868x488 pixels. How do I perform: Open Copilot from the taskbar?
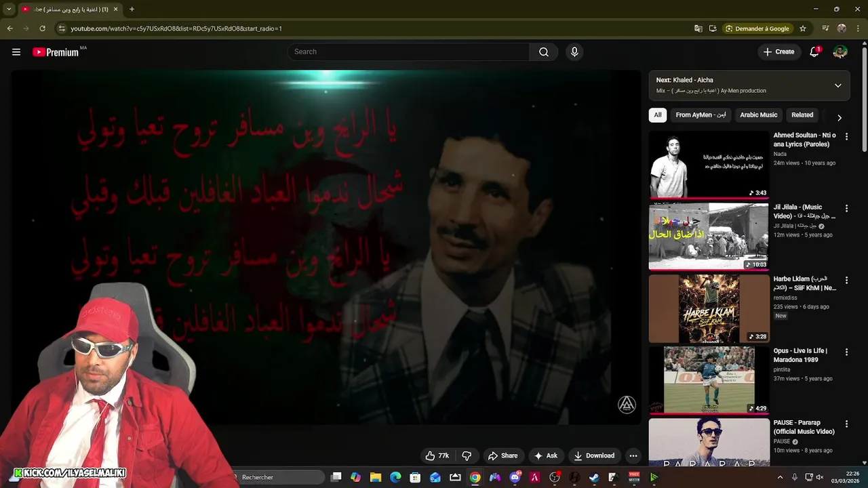point(355,477)
